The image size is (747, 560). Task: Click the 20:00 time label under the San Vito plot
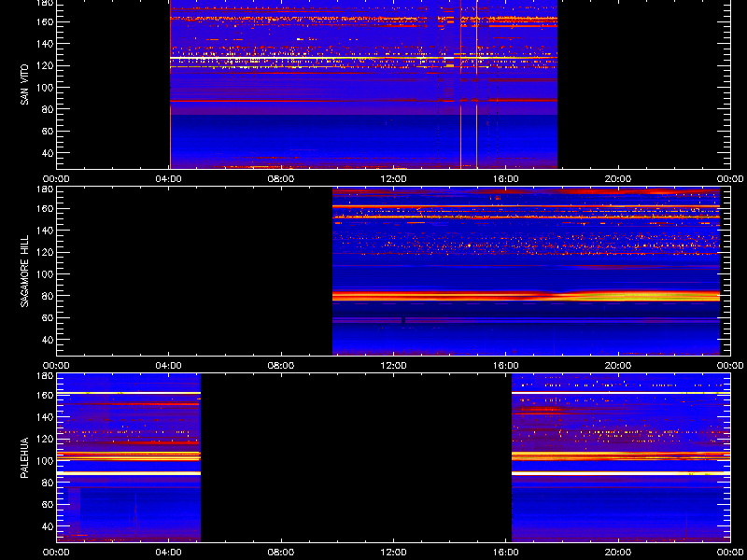click(x=618, y=179)
